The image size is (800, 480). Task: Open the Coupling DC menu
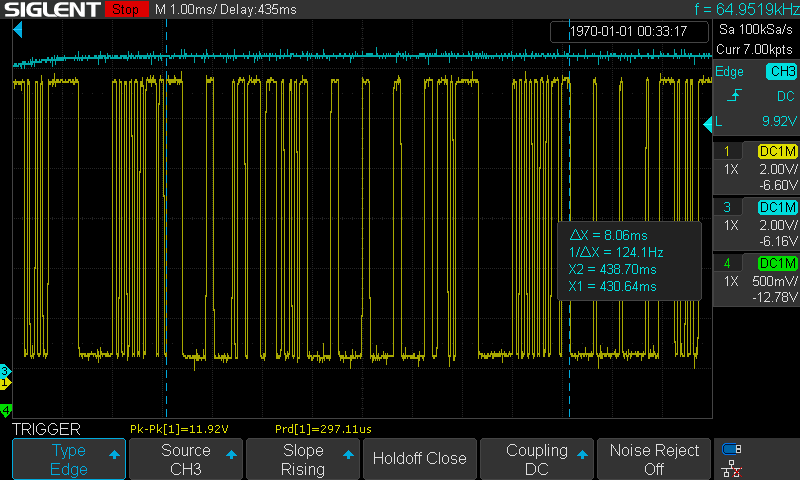tap(537, 459)
